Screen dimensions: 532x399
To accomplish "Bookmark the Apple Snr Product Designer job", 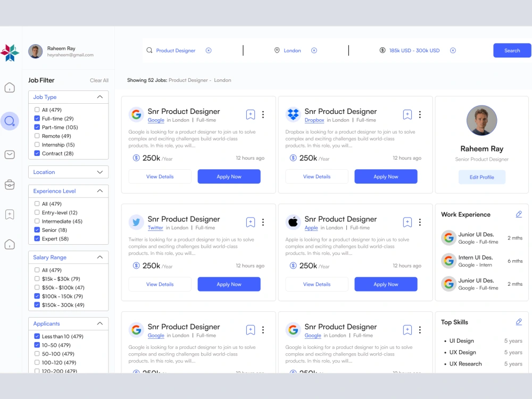I will coord(408,222).
